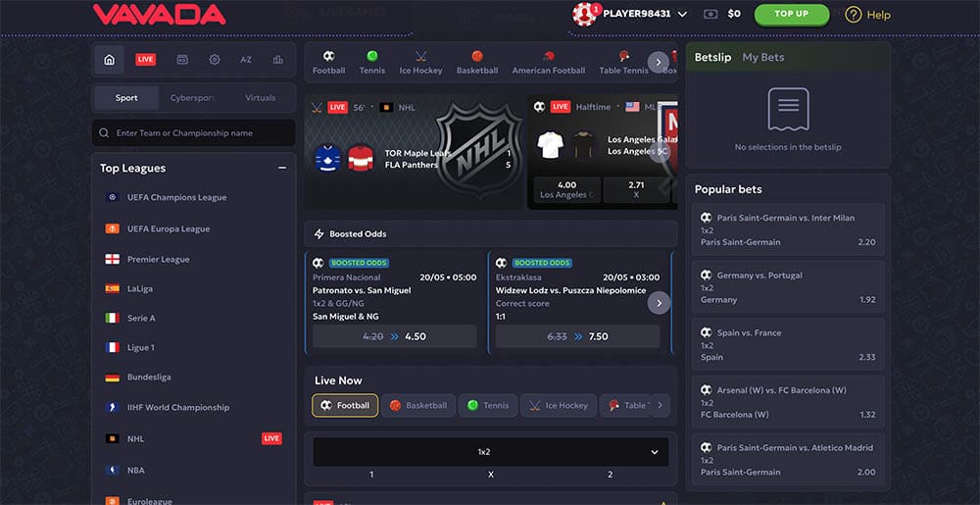Filter Live Now by Basketball

[417, 405]
